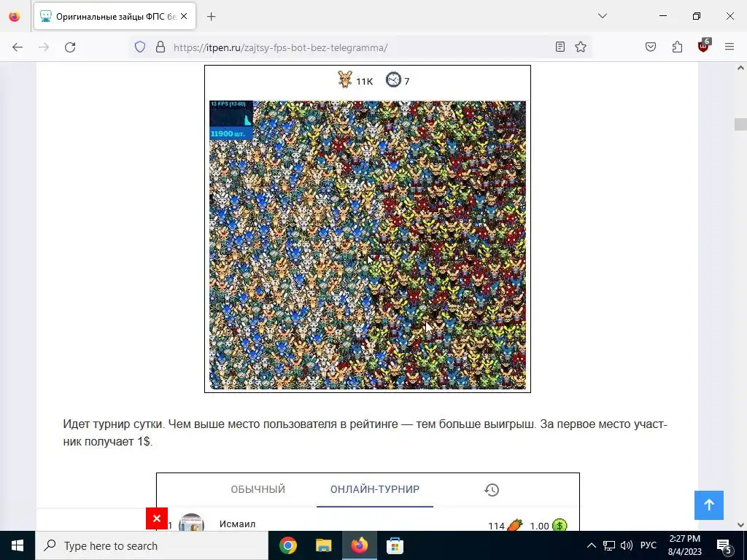Image resolution: width=747 pixels, height=560 pixels.
Task: Click inside the bunny game canvas
Action: tap(368, 245)
